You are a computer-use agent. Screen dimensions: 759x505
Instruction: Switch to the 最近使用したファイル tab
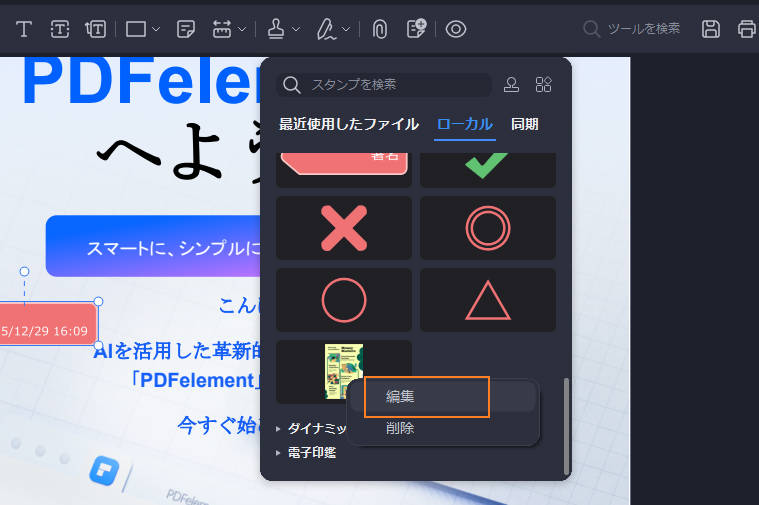click(349, 124)
